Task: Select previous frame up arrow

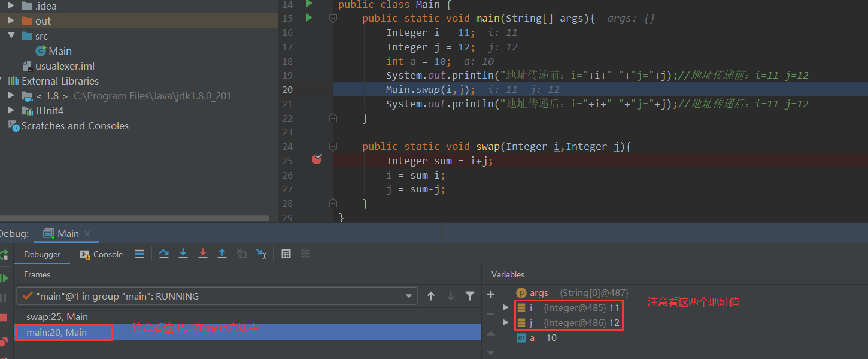Action: coord(431,296)
